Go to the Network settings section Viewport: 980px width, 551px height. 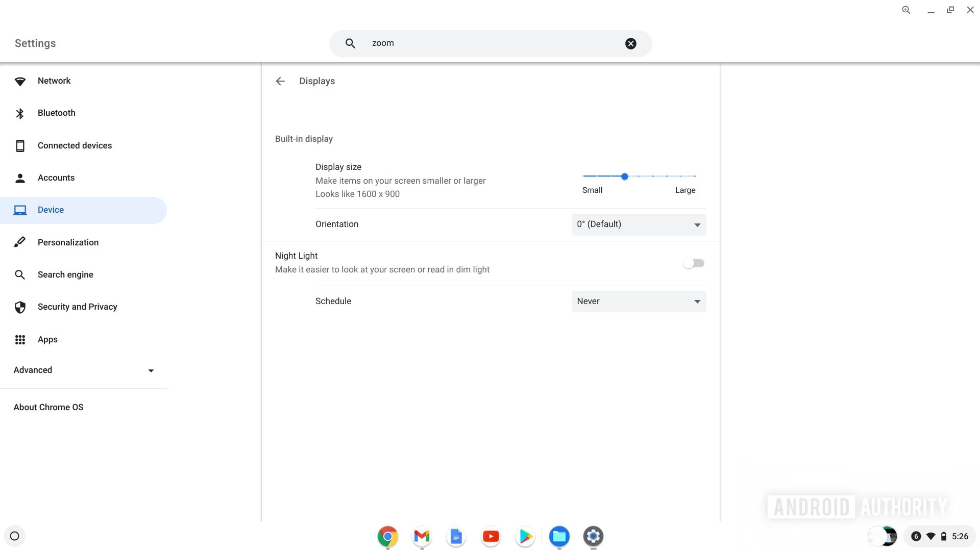click(x=54, y=81)
